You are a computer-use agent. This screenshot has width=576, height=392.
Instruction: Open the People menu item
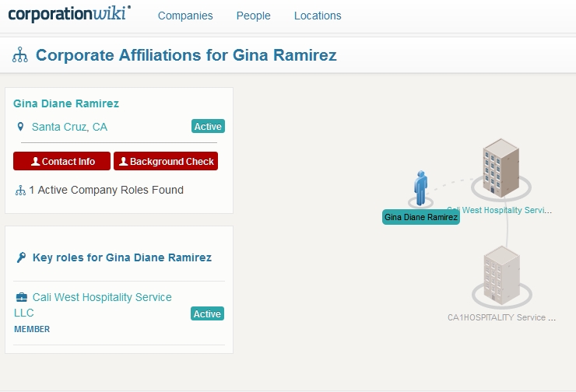point(253,16)
